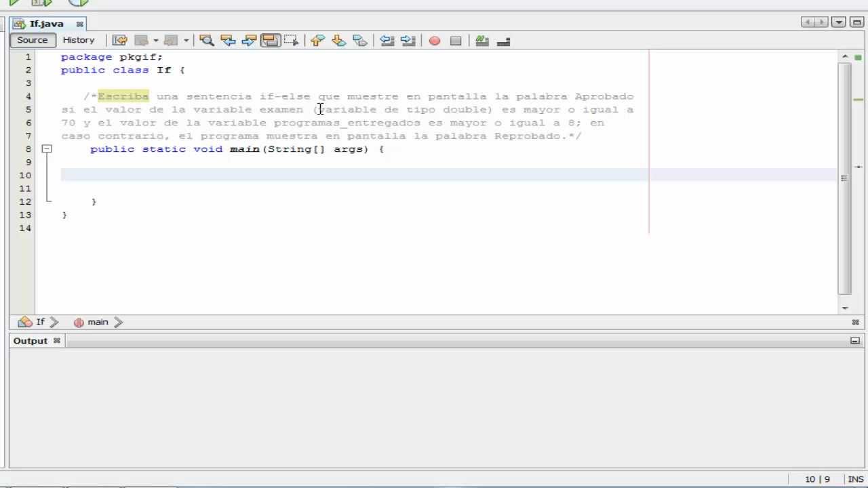Click the Last Edit toolbar icon
The image size is (868, 488).
(119, 41)
